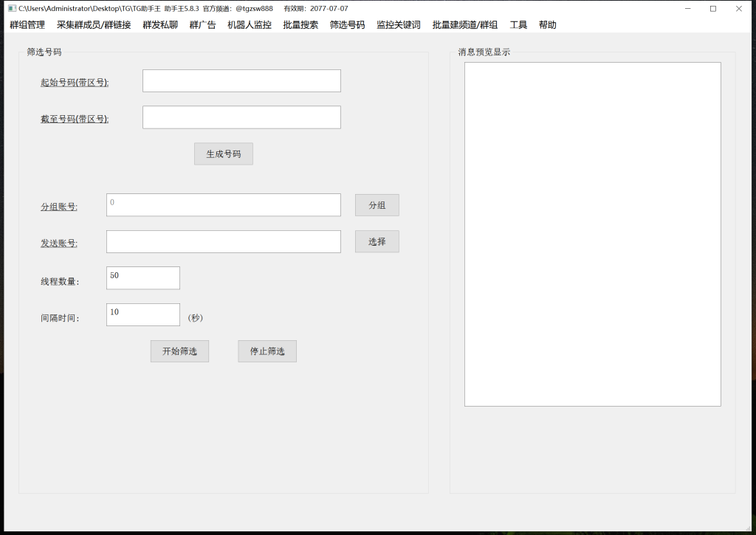Viewport: 756px width, 535px height.
Task: Open the 筛选号码 menu
Action: pyautogui.click(x=348, y=25)
